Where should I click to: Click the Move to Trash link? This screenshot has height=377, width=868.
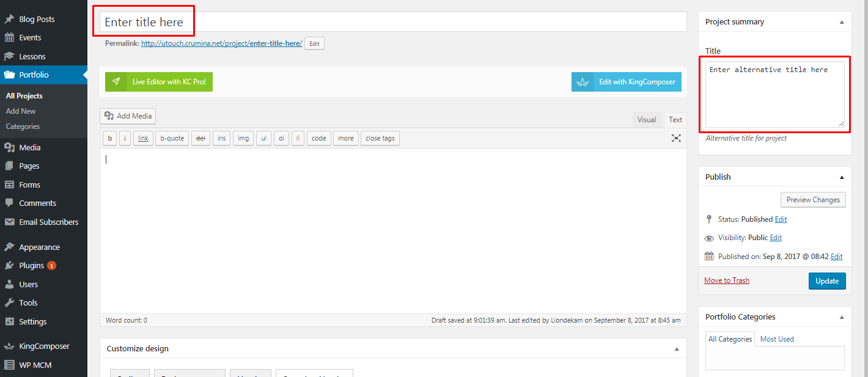point(726,280)
